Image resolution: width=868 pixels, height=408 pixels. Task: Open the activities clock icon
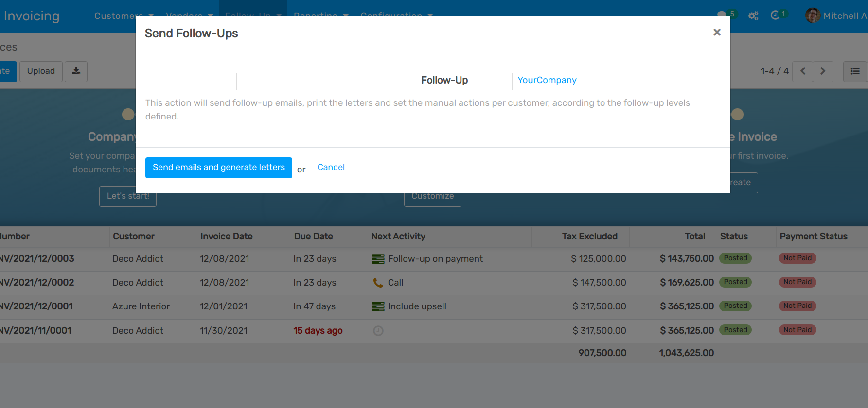(775, 16)
